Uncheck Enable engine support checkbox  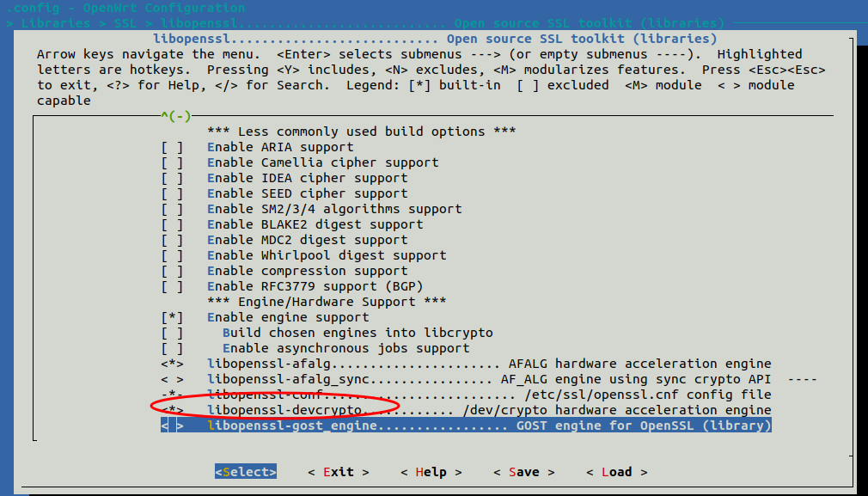(172, 318)
